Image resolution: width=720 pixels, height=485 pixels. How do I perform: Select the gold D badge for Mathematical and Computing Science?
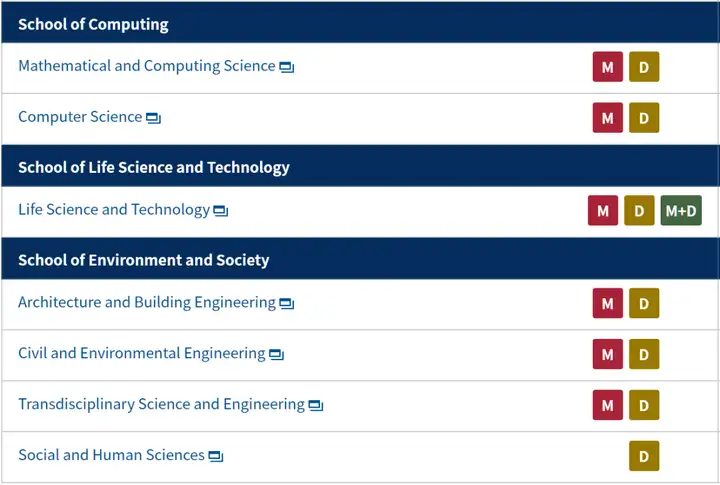click(644, 67)
